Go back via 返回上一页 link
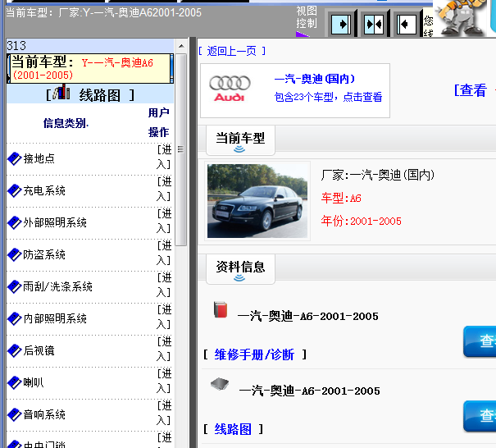Screen dimensions: 496x448 (231, 51)
